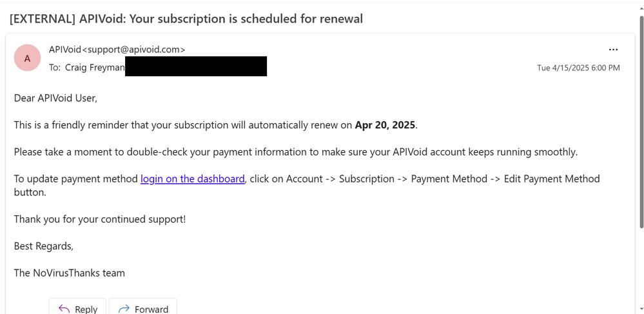Click the blue forward arrow icon
Image resolution: width=644 pixels, height=314 pixels.
pos(124,309)
